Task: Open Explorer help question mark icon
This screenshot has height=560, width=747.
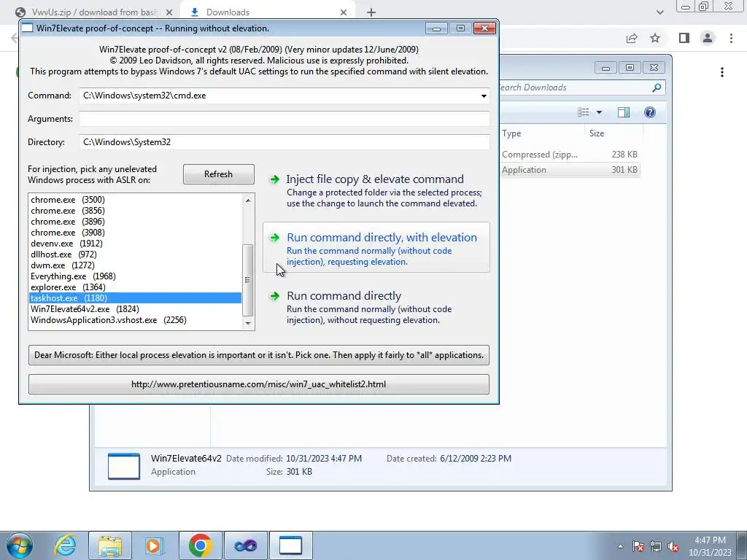Action: (x=650, y=112)
